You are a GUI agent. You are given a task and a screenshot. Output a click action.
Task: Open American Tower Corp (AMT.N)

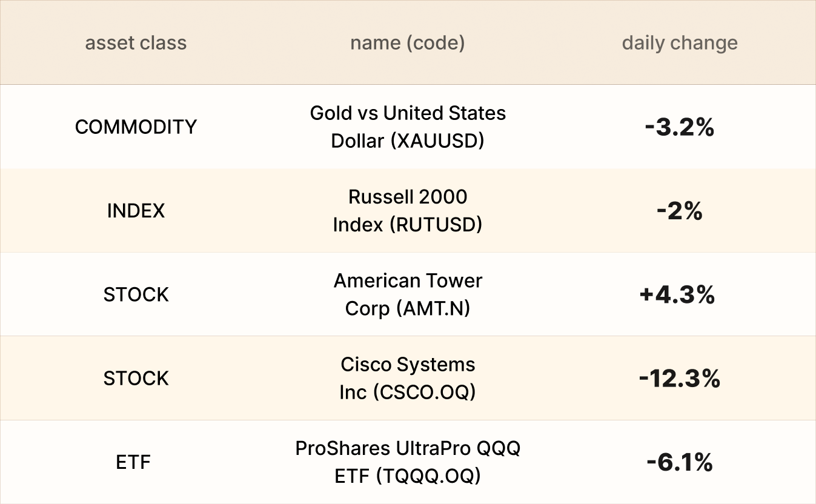407,294
